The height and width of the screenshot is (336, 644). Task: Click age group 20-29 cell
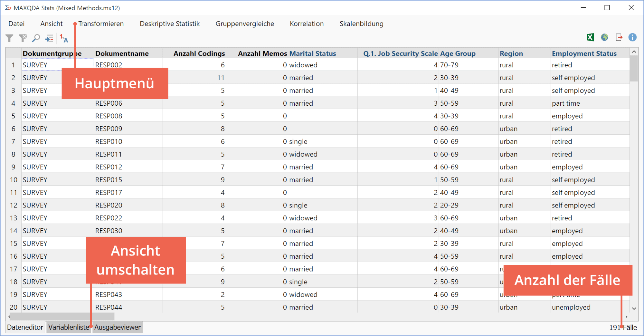[469, 205]
